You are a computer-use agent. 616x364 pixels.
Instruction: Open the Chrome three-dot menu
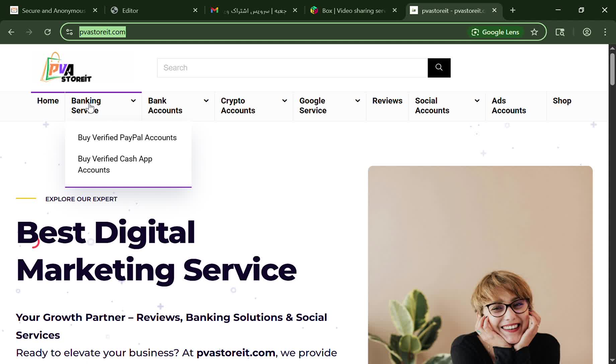(x=605, y=32)
